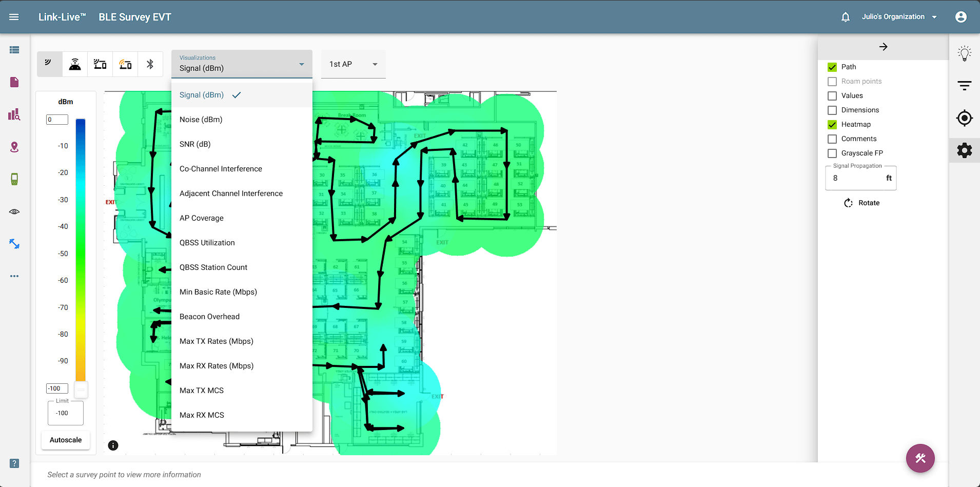Choose AP Coverage in the menu

[x=201, y=218]
